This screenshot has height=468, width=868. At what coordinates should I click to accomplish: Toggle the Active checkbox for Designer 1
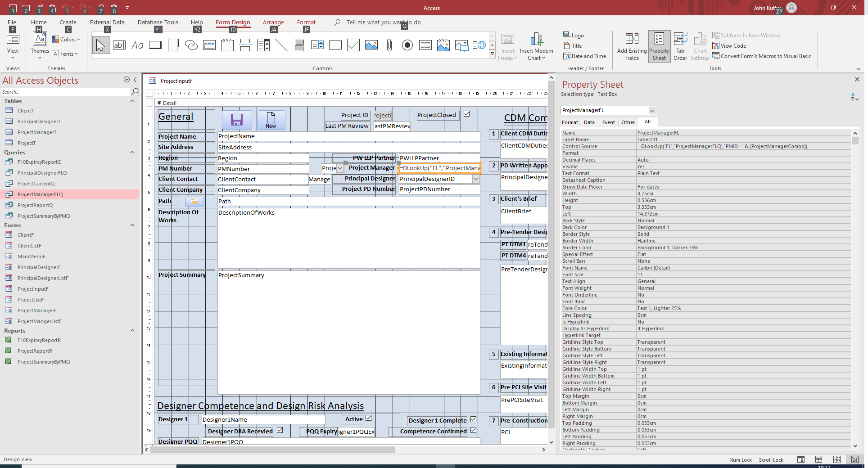369,418
